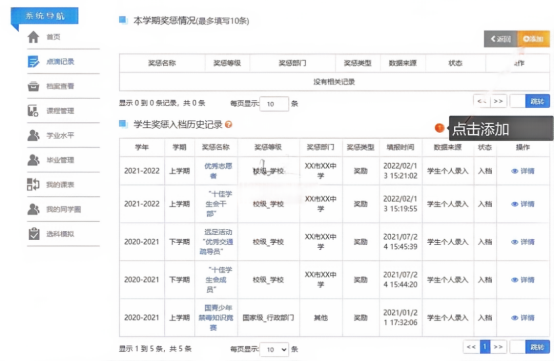Click the 点滴记录 pencil-note icon
Image resolution: width=554 pixels, height=361 pixels.
34,61
